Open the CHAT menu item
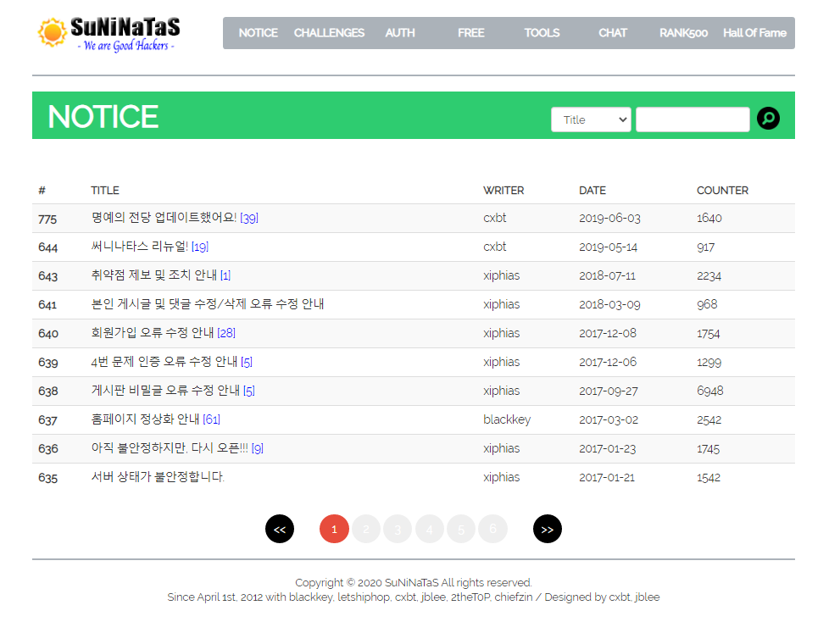Image resolution: width=840 pixels, height=633 pixels. click(x=612, y=33)
